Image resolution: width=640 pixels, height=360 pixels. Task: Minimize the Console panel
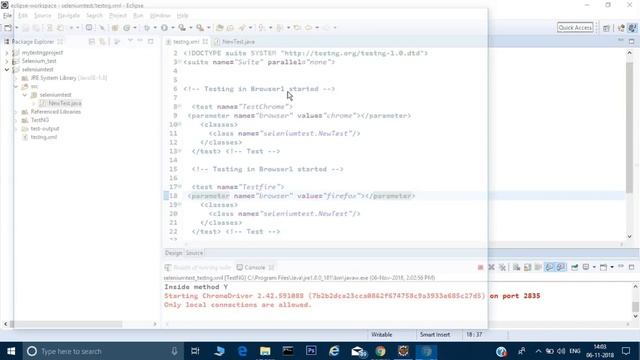pyautogui.click(x=621, y=267)
